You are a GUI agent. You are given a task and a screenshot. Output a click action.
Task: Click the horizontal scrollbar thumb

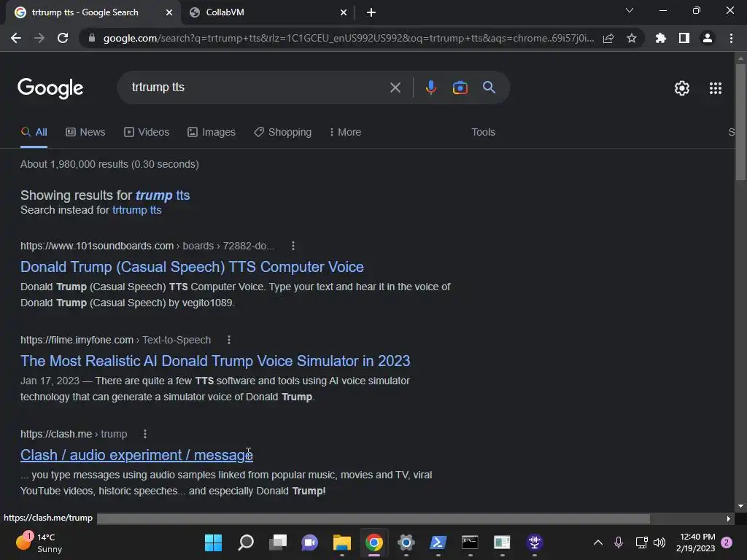(x=373, y=518)
